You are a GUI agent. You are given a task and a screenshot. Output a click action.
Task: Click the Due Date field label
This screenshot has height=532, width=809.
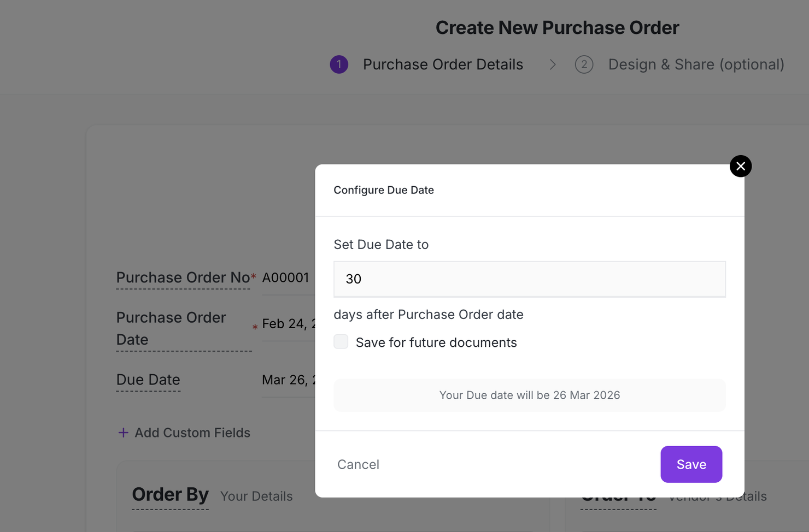point(148,380)
